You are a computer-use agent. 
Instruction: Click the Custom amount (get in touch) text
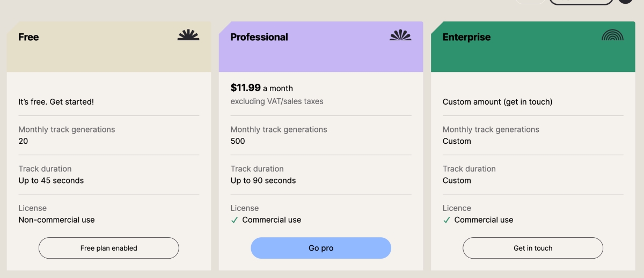[497, 101]
